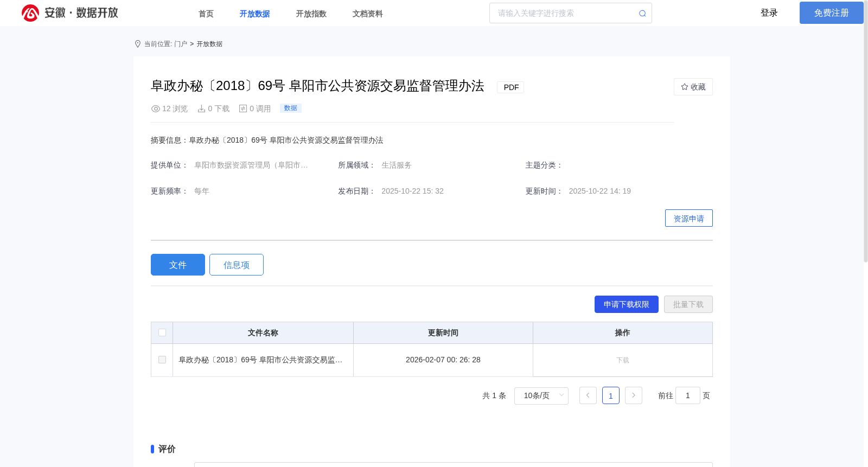This screenshot has height=467, width=868.
Task: Click the 免费注册 button
Action: click(x=832, y=13)
